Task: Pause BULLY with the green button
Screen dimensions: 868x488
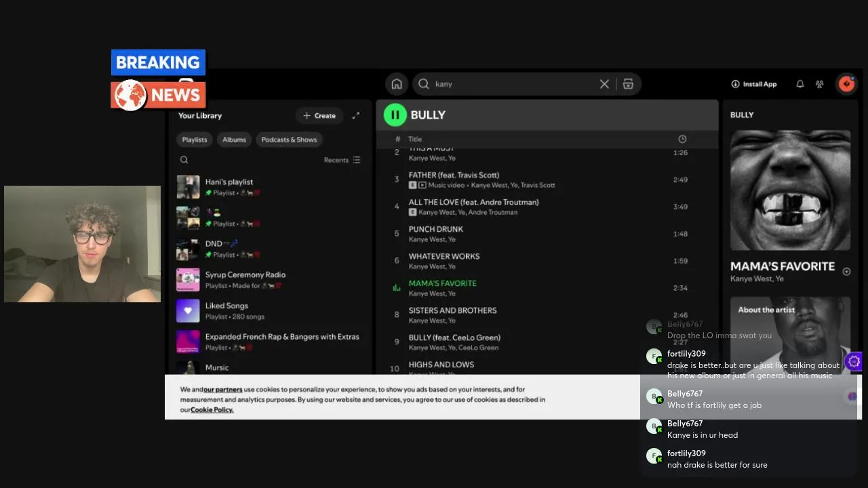Action: 395,115
